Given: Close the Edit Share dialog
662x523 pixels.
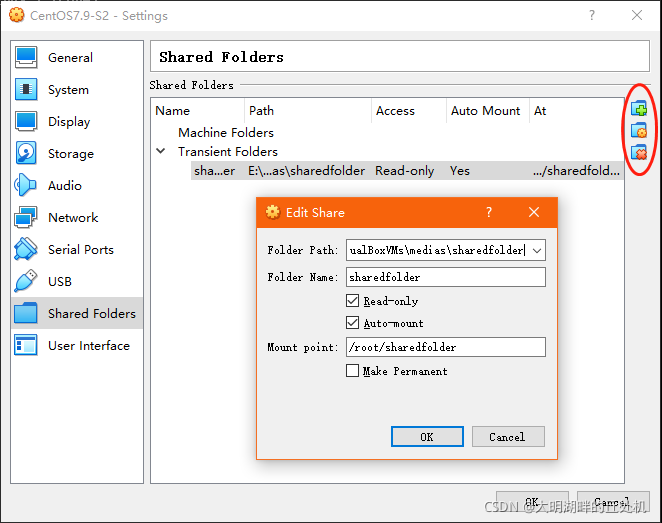Looking at the screenshot, I should coord(534,212).
